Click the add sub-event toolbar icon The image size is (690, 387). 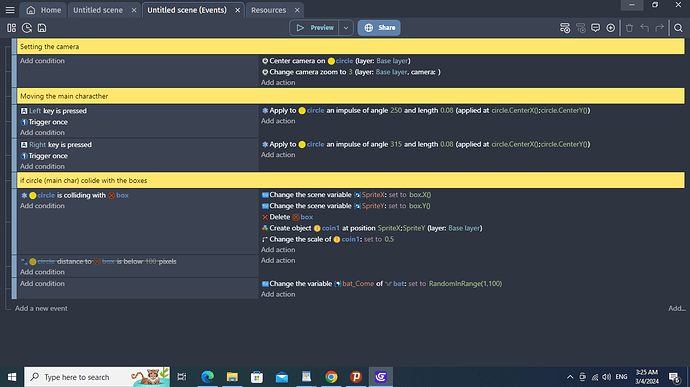tap(580, 28)
